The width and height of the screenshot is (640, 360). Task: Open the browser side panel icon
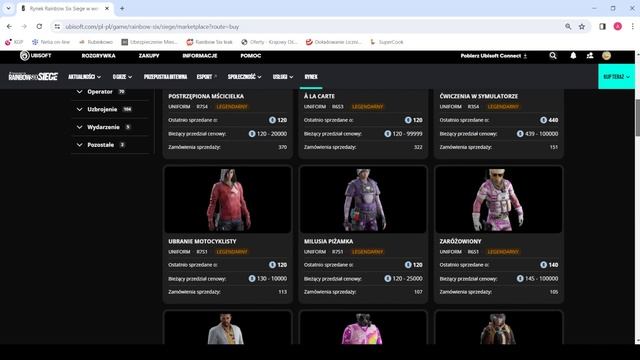[602, 27]
